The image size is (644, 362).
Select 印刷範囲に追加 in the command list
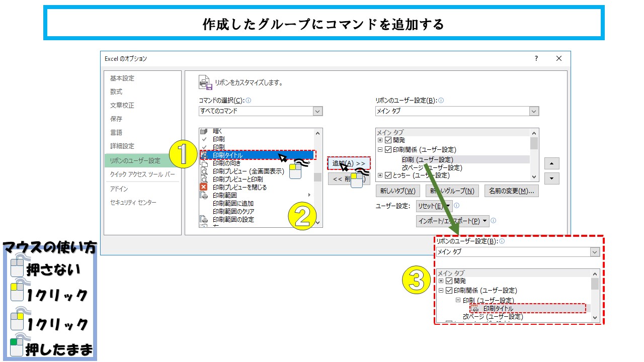pos(233,204)
